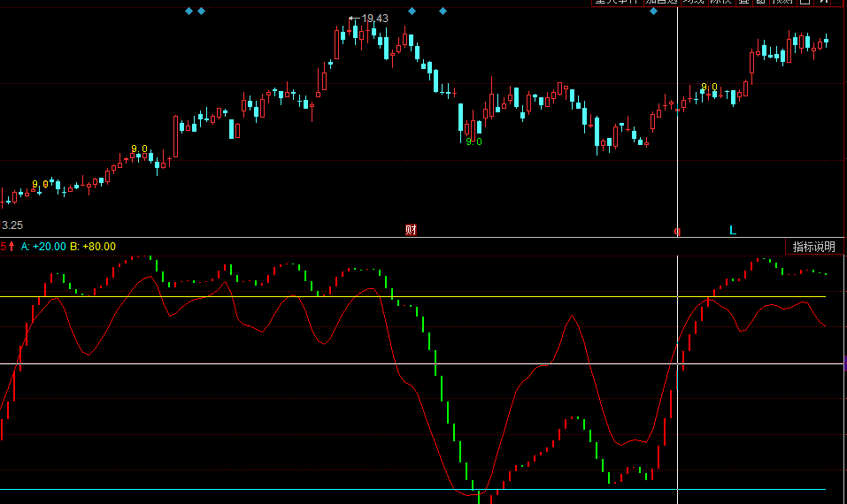Click the red circle marker under the crosshair
Viewport: 847px width, 504px height.
pyautogui.click(x=678, y=232)
